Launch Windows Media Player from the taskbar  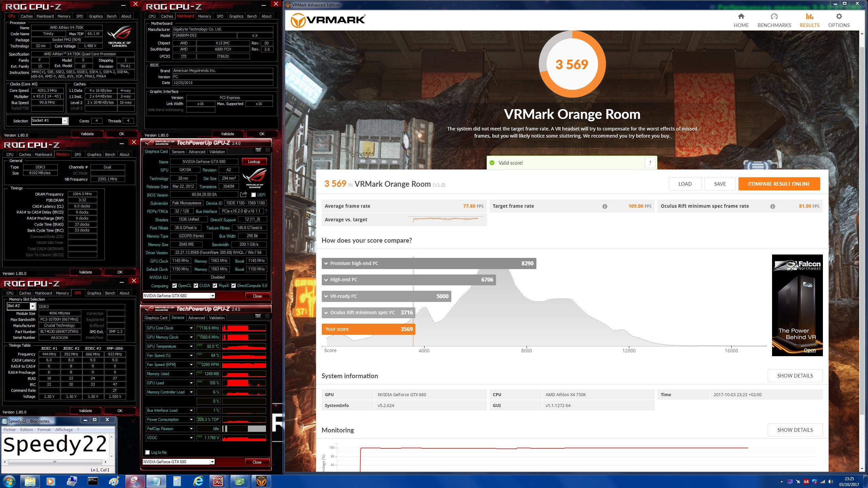click(51, 481)
